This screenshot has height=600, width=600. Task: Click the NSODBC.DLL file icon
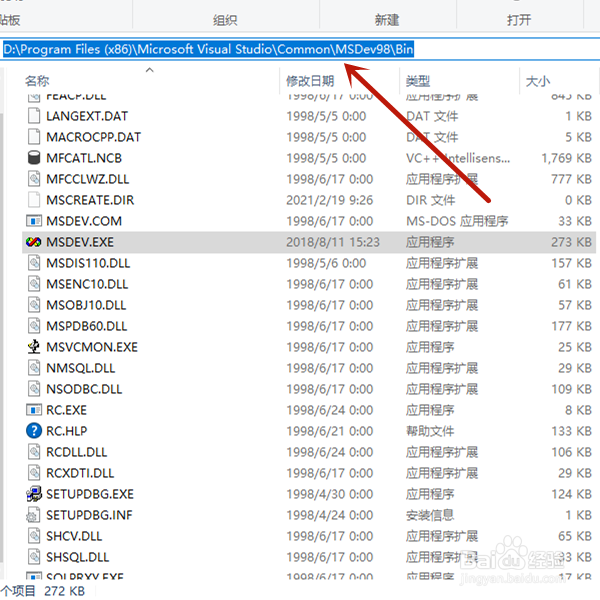tap(34, 389)
